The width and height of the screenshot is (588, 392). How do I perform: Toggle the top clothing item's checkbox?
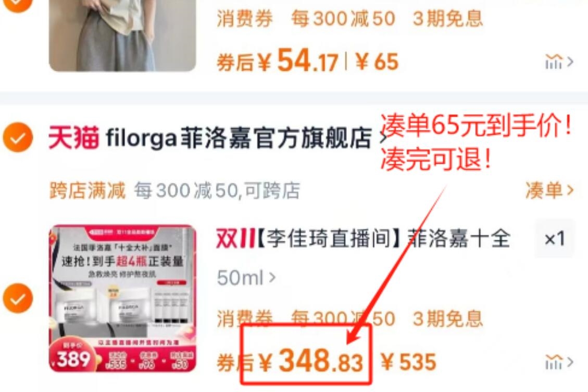[17, 4]
